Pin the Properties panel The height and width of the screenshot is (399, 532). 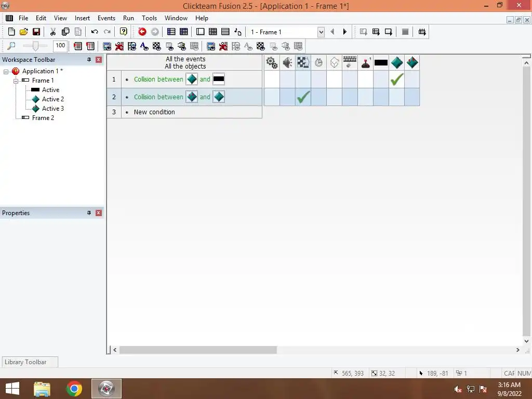(x=89, y=213)
